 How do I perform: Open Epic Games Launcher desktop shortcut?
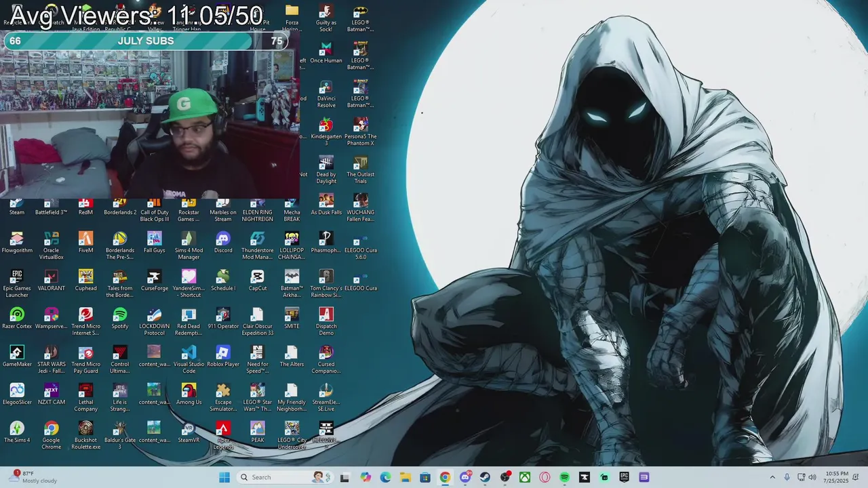(x=17, y=284)
